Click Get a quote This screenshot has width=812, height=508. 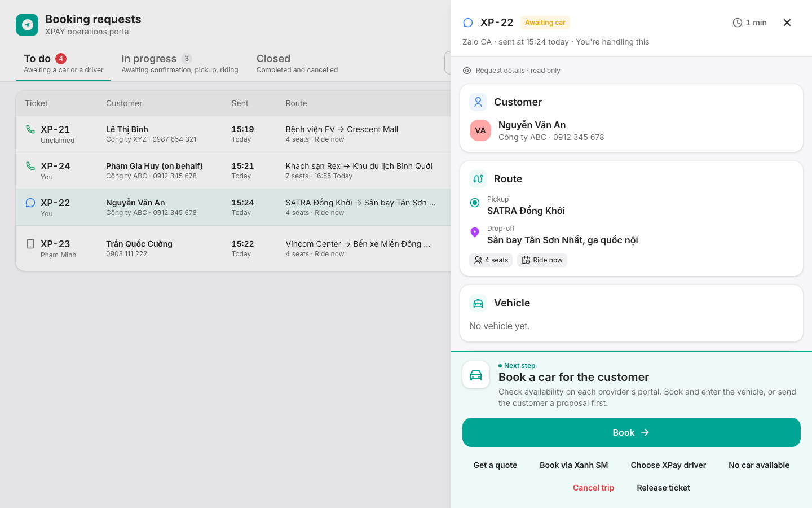tap(495, 465)
